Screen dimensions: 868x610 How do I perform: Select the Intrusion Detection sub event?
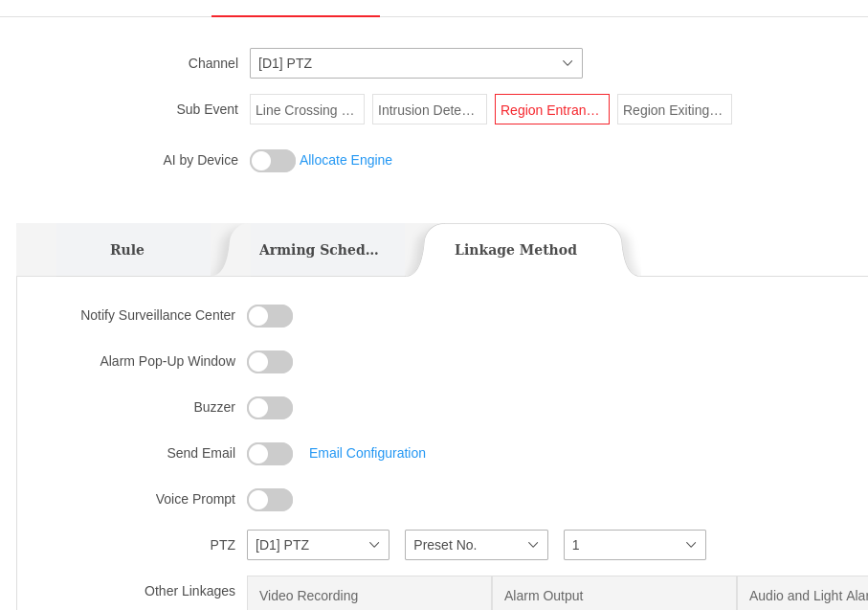click(x=429, y=109)
